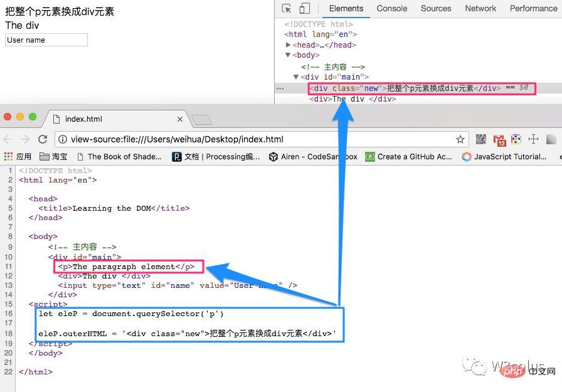The width and height of the screenshot is (562, 392).
Task: Select the html lang="en" row in DevTools
Action: 321,34
